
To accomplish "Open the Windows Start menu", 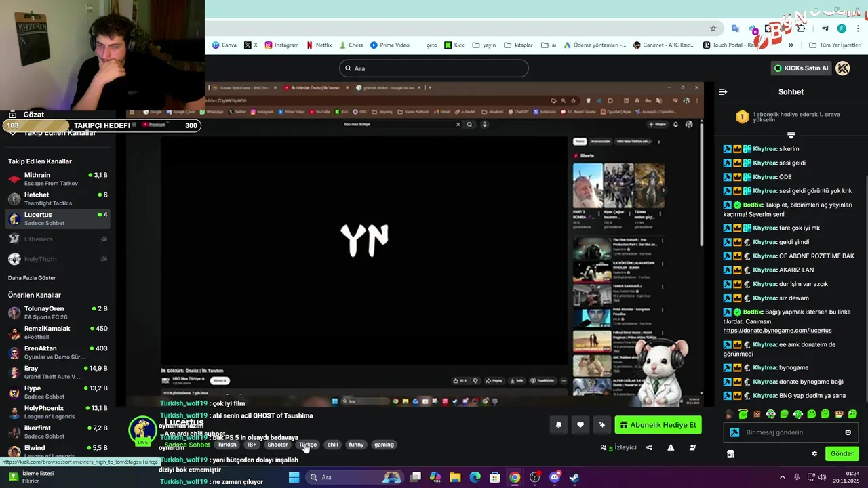I will click(294, 477).
